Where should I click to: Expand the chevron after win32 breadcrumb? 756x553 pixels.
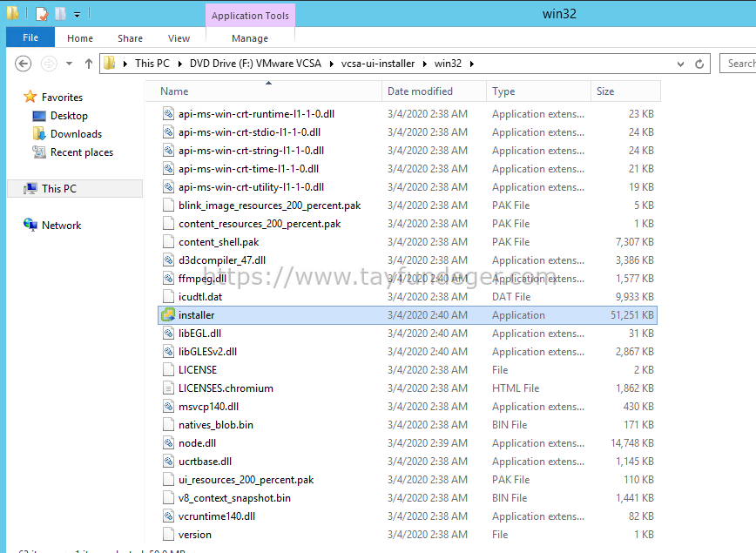pos(471,64)
